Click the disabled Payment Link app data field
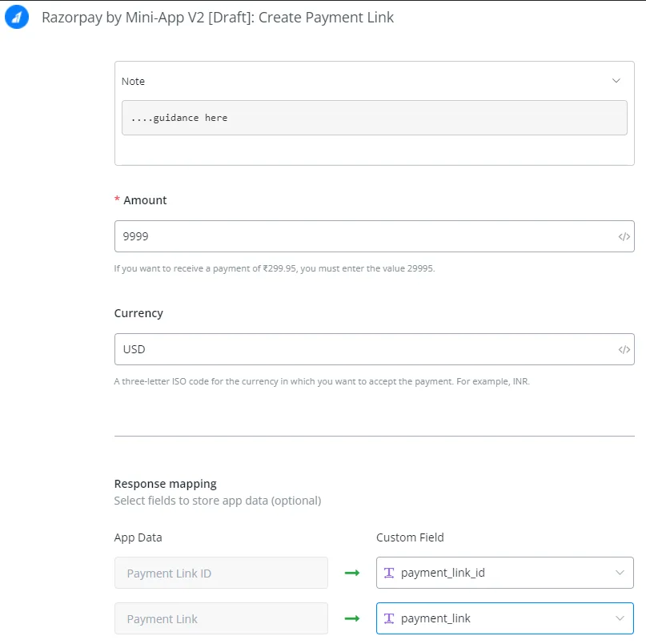This screenshot has width=646, height=644. [221, 618]
